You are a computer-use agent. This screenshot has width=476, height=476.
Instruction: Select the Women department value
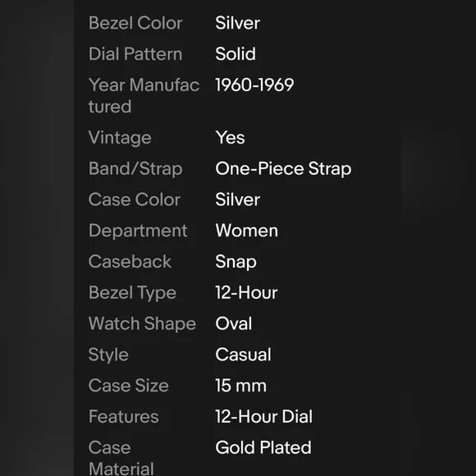click(x=246, y=231)
